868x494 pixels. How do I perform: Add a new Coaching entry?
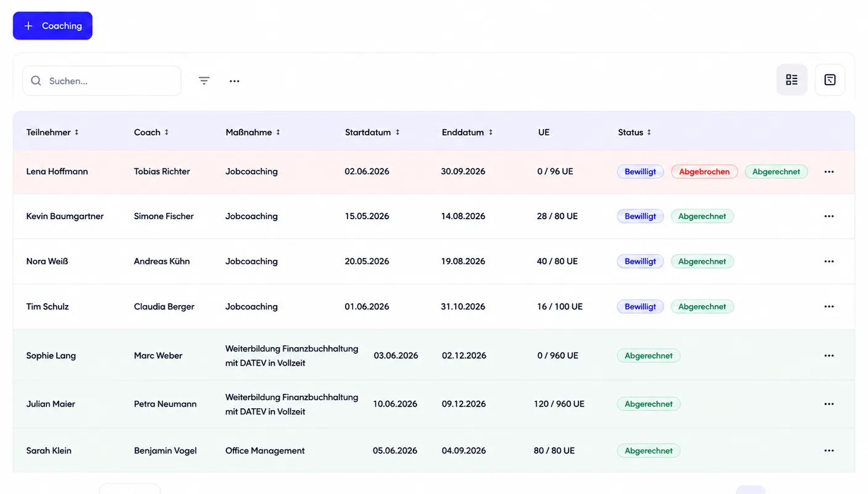(x=52, y=26)
